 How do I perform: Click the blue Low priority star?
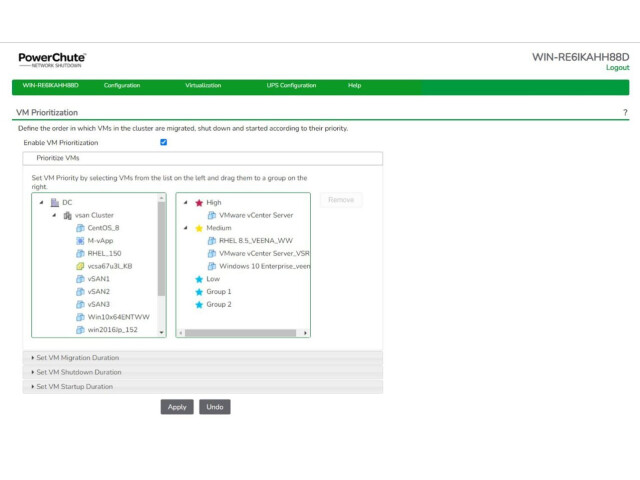(199, 279)
